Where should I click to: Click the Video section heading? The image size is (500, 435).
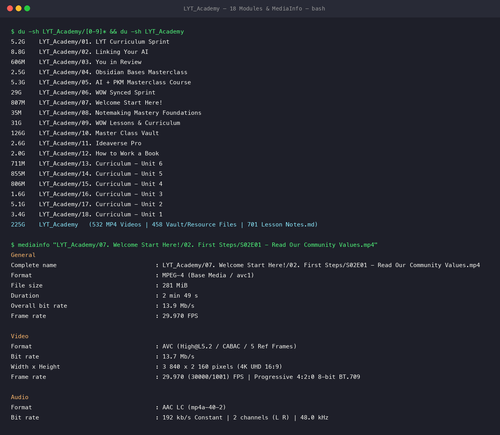20,336
